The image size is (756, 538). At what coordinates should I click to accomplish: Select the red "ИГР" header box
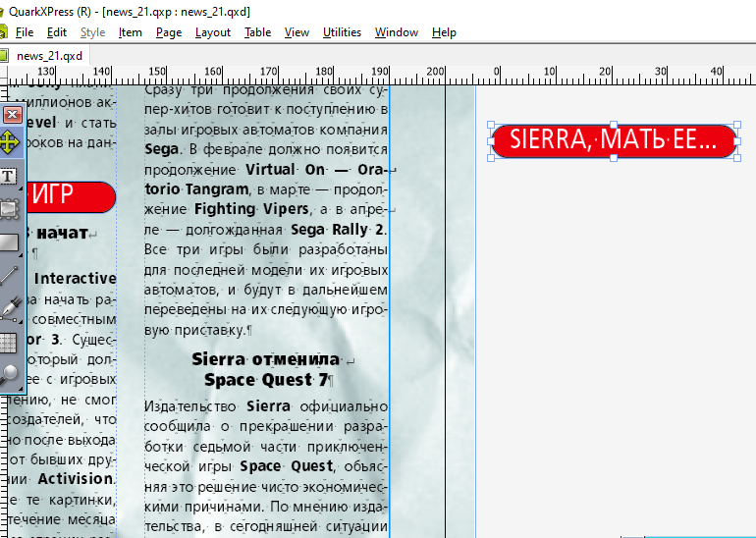tap(69, 196)
